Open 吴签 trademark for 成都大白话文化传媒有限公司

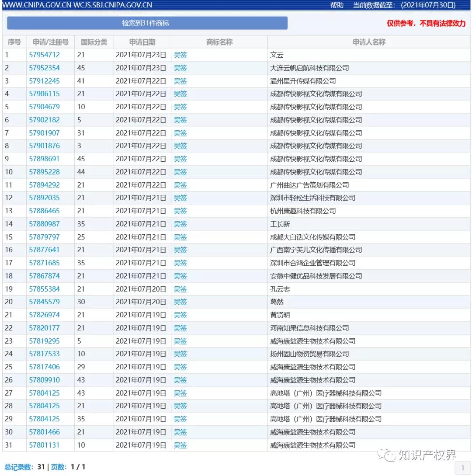[180, 237]
